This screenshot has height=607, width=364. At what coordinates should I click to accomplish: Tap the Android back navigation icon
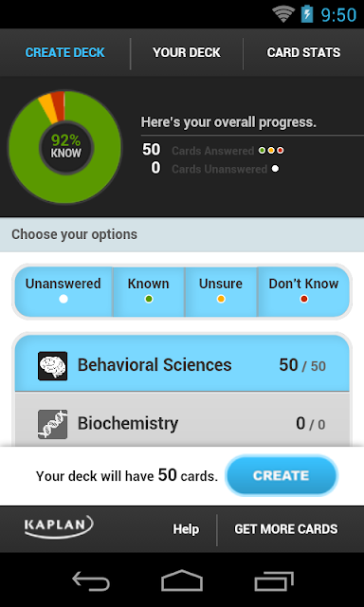click(91, 581)
